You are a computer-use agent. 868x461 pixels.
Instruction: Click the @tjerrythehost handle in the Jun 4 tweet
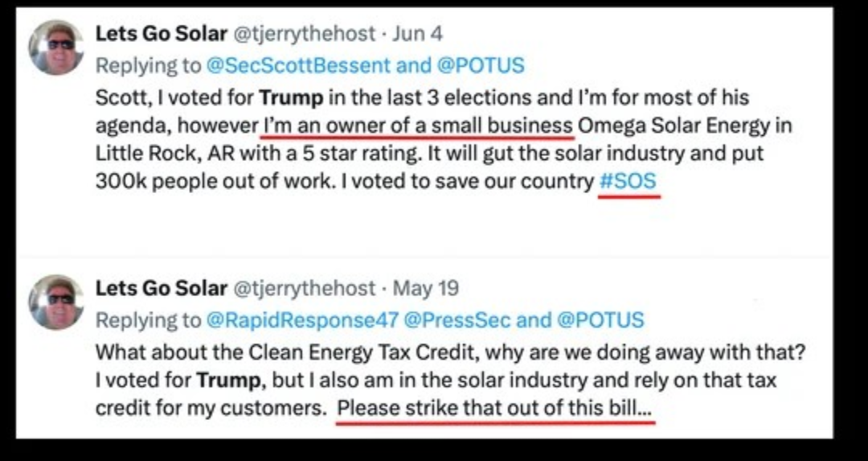pos(304,34)
